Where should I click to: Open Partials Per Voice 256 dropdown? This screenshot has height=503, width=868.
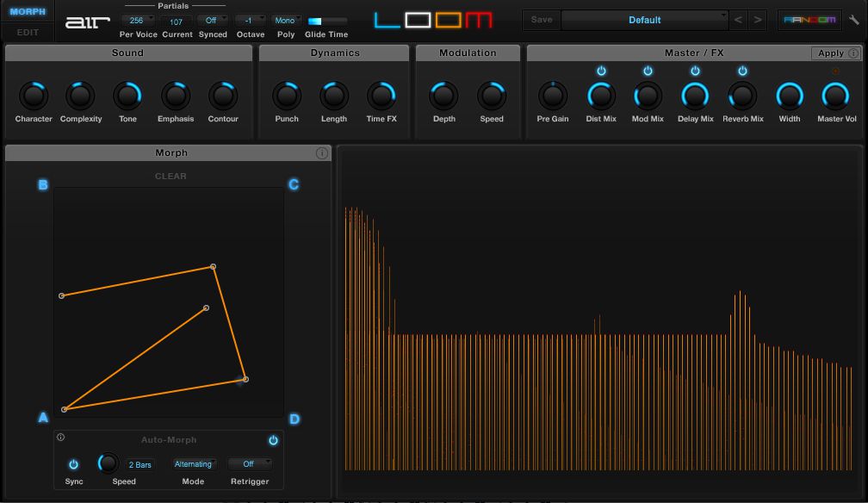tap(138, 21)
